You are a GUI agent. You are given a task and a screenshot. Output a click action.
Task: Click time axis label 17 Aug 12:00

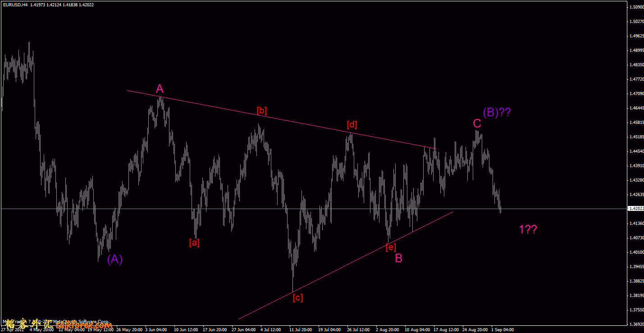[446, 330]
